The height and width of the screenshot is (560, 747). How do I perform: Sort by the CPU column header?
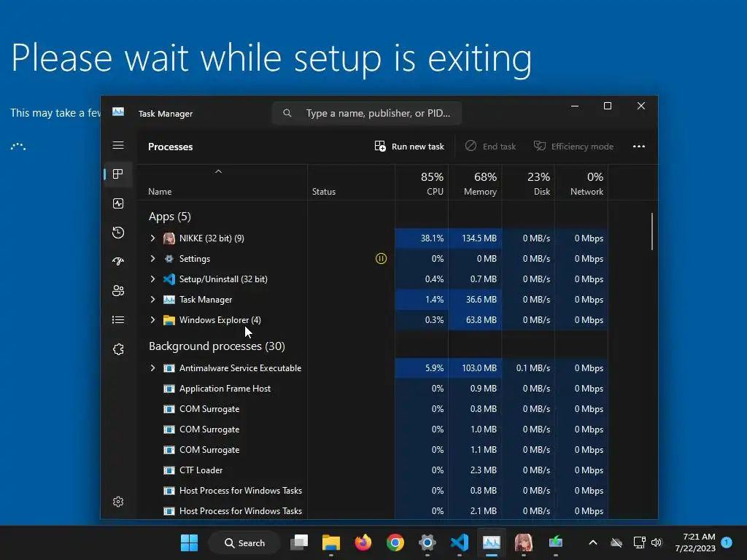pyautogui.click(x=422, y=183)
